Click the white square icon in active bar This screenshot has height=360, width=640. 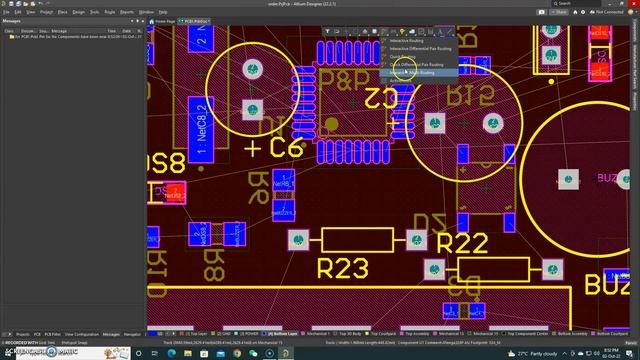coord(374,31)
